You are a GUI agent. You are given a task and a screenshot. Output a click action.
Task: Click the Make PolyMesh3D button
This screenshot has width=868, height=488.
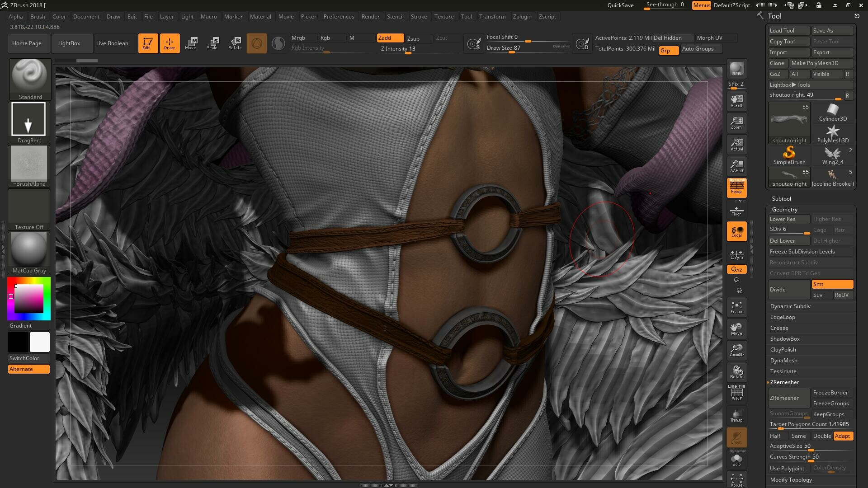(821, 63)
